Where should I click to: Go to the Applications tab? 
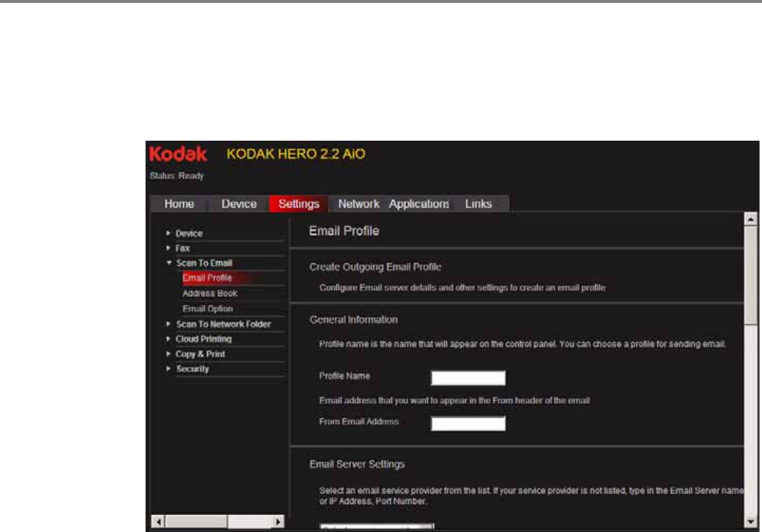click(x=418, y=204)
